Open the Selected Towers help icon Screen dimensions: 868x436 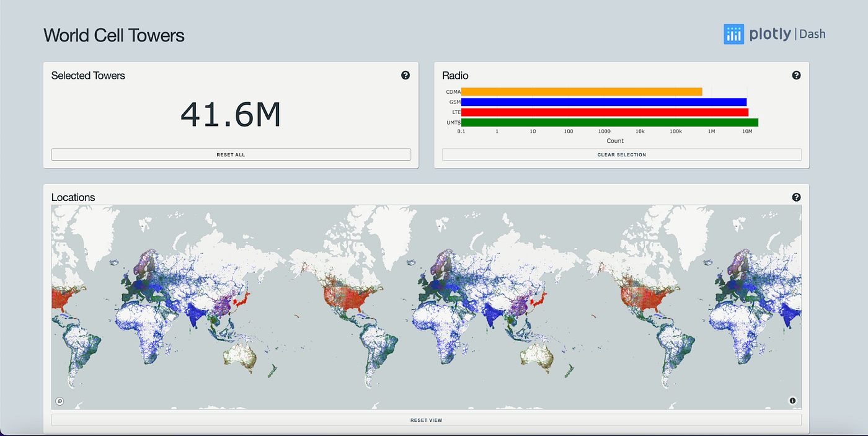click(x=405, y=74)
